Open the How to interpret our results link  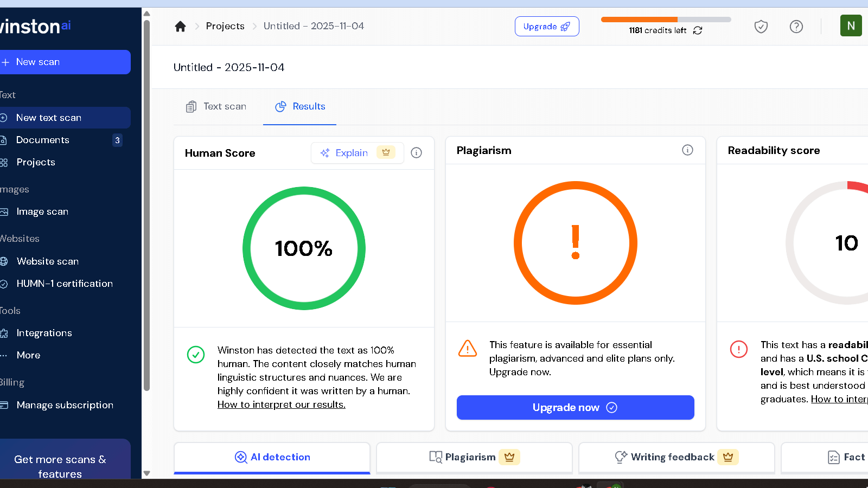point(281,404)
